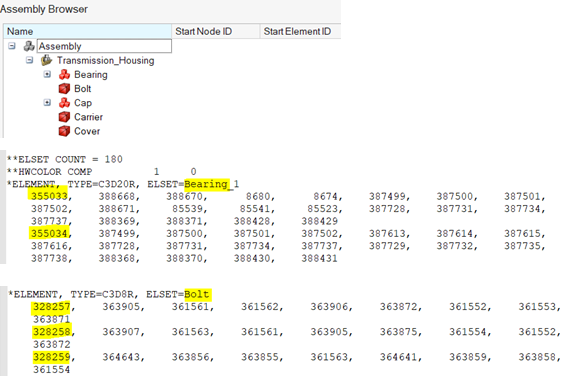The image size is (580, 376).
Task: Select the Bolt item in tree
Action: pyautogui.click(x=82, y=89)
